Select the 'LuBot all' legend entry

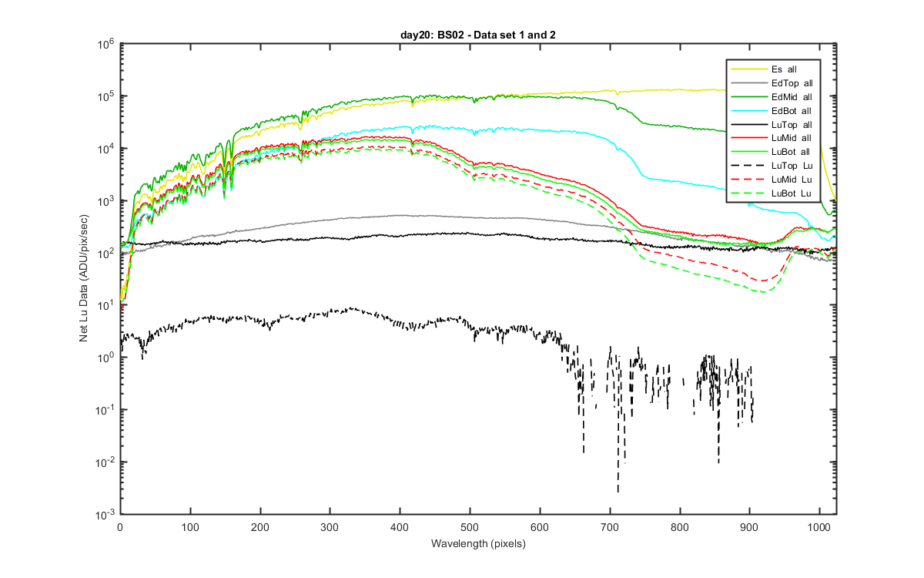pyautogui.click(x=772, y=152)
